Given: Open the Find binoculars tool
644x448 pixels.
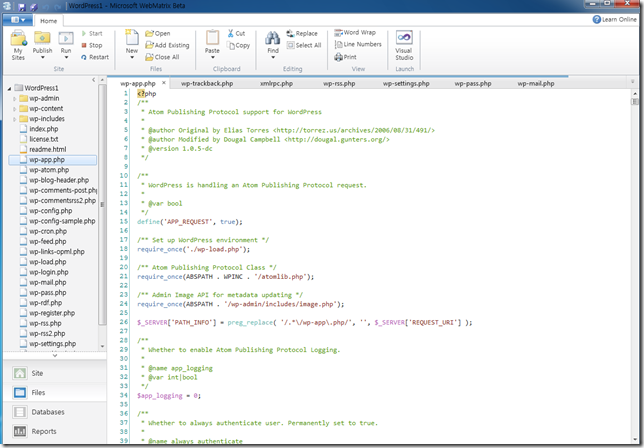Looking at the screenshot, I should pyautogui.click(x=273, y=39).
